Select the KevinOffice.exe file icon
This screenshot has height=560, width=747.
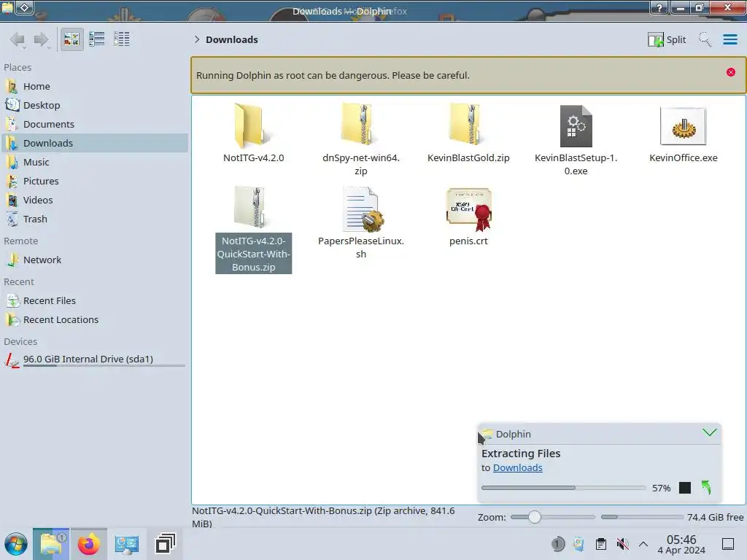tap(683, 126)
